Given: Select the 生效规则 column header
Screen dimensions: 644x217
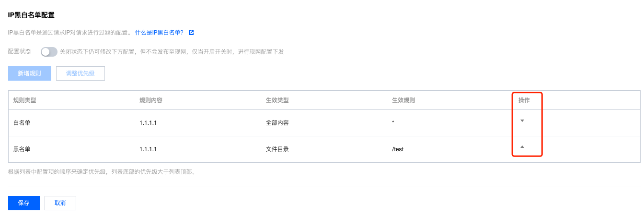Looking at the screenshot, I should point(403,100).
